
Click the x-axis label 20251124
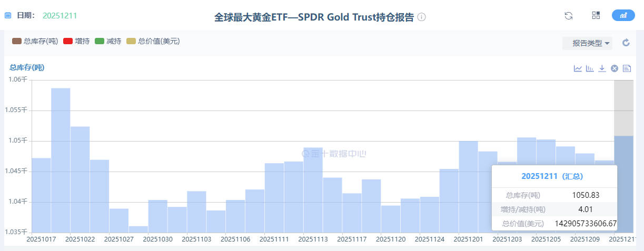tap(429, 239)
